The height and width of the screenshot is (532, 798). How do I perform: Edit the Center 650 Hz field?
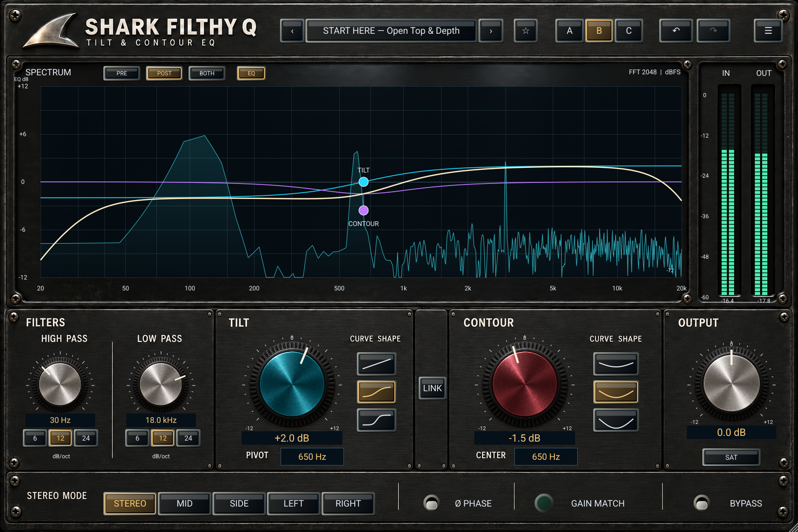[546, 457]
